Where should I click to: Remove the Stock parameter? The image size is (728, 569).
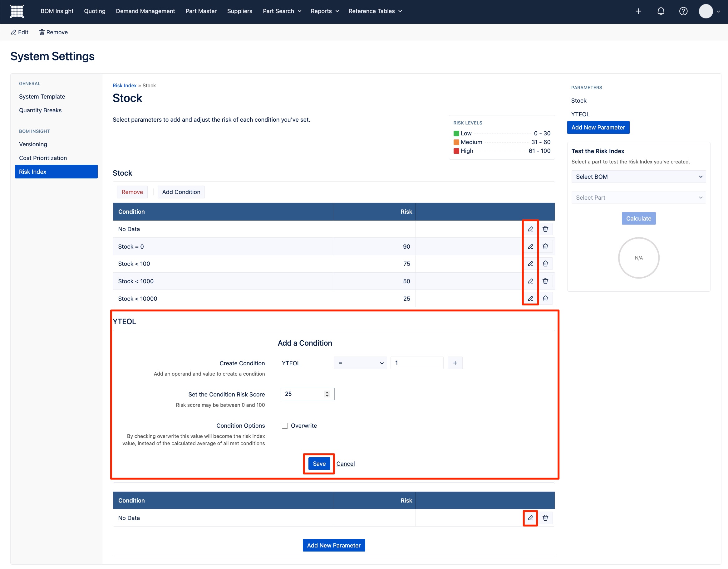(132, 192)
